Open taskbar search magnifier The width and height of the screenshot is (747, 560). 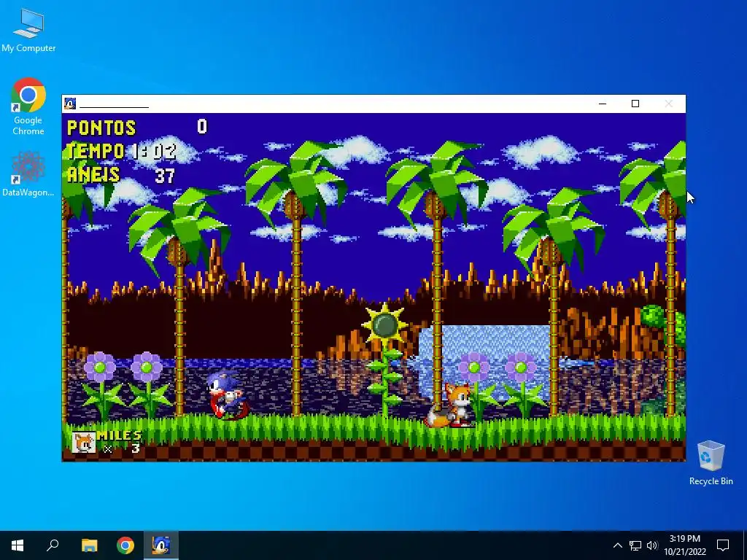(x=53, y=545)
